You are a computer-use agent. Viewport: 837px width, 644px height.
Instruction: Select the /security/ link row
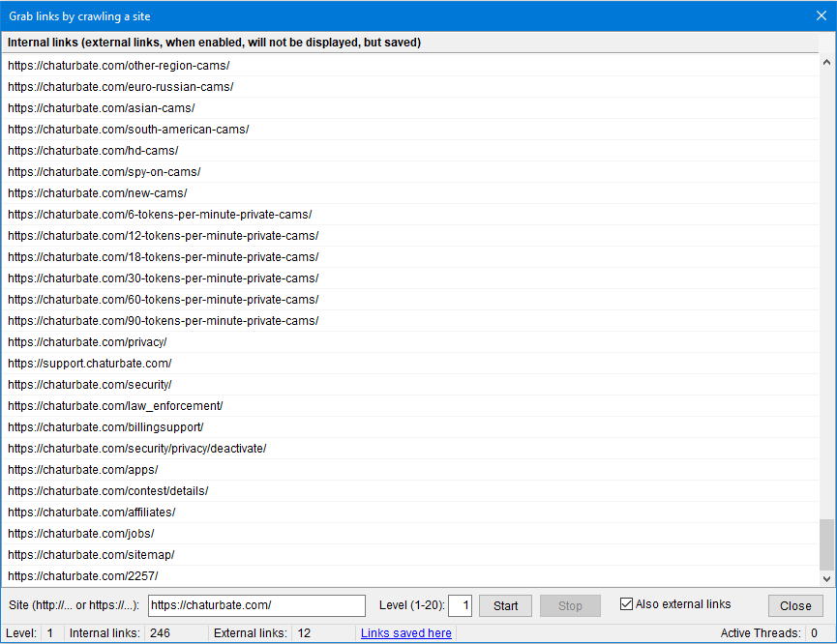pyautogui.click(x=410, y=385)
